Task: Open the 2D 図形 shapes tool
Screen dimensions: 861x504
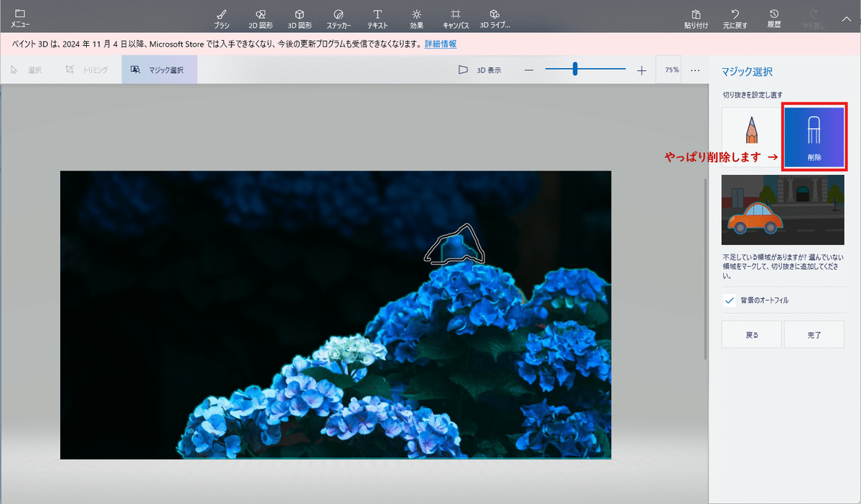Action: click(260, 18)
